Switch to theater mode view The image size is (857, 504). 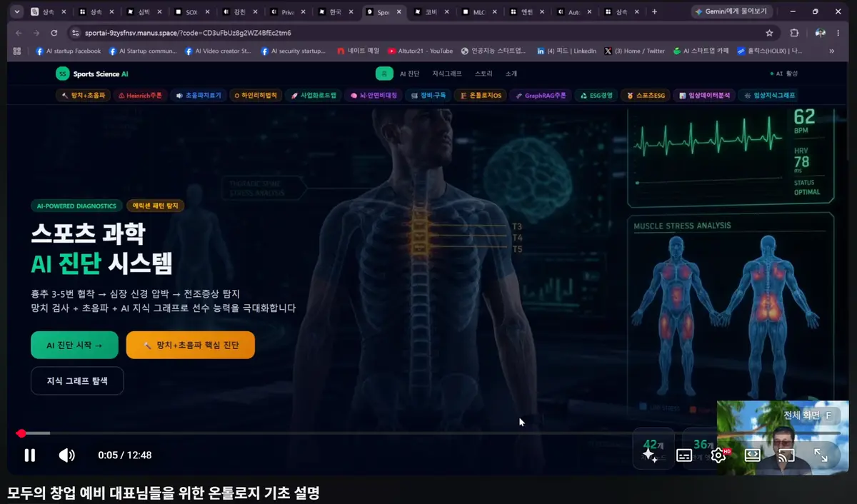tap(753, 455)
